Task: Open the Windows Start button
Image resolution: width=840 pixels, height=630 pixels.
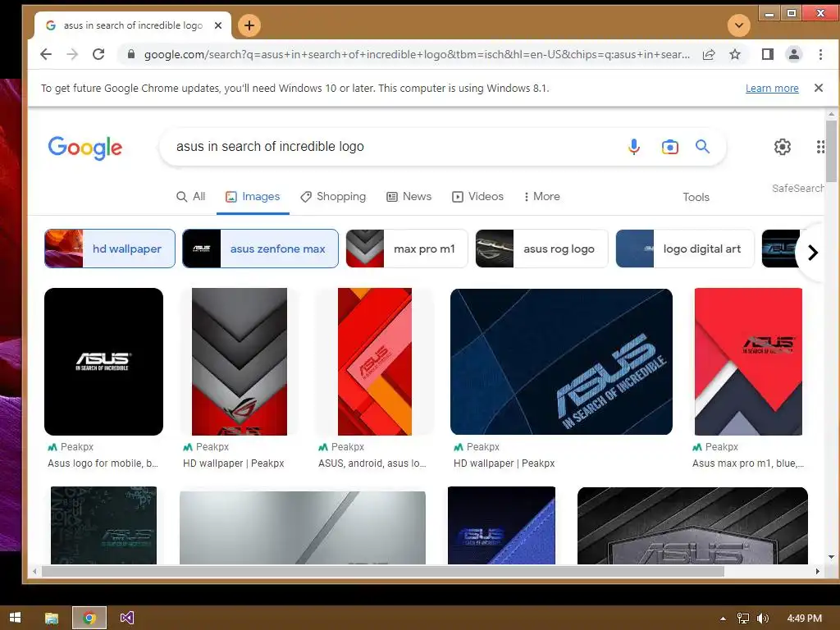Action: 15,618
